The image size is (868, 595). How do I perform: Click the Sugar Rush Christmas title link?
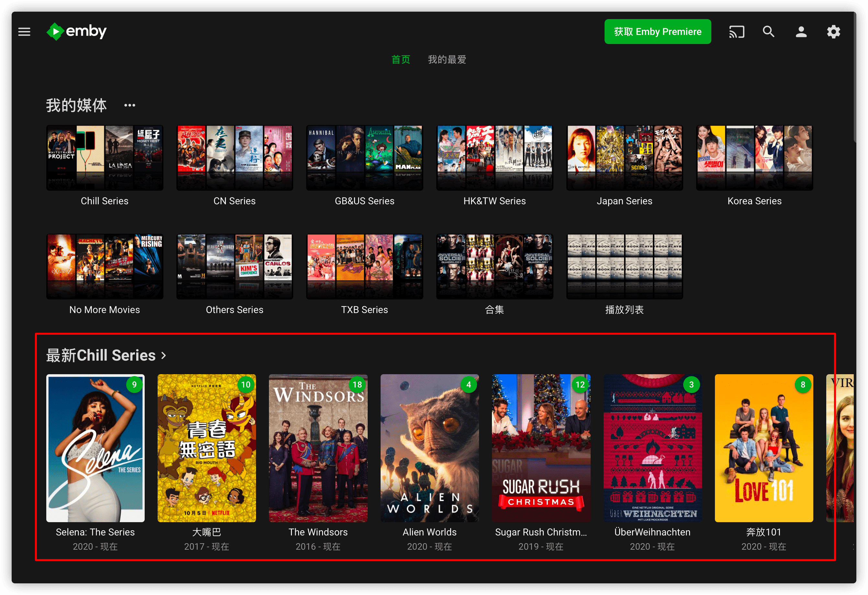tap(540, 532)
